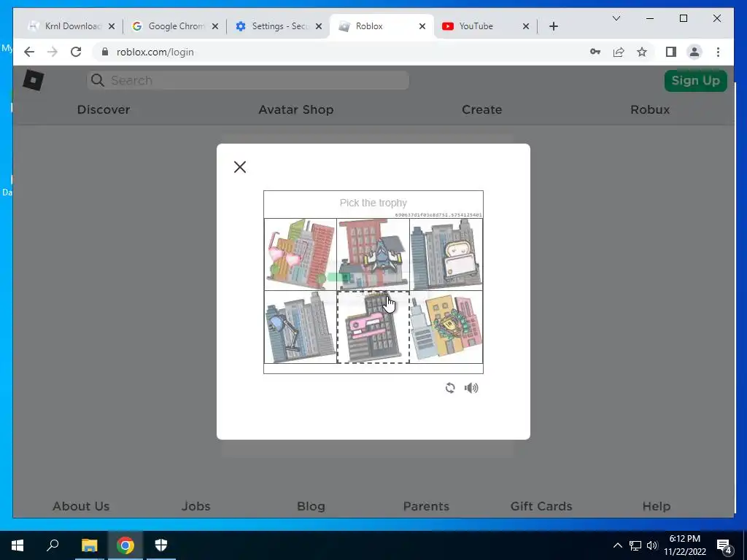Reload the captcha challenge with the refresh icon
The image size is (747, 560).
[449, 388]
